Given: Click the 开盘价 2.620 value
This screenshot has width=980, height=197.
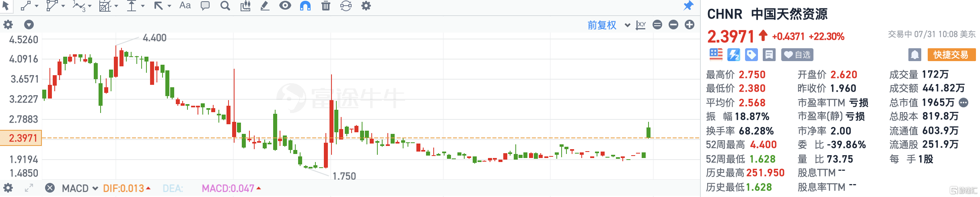Looking at the screenshot, I should click(x=844, y=74).
